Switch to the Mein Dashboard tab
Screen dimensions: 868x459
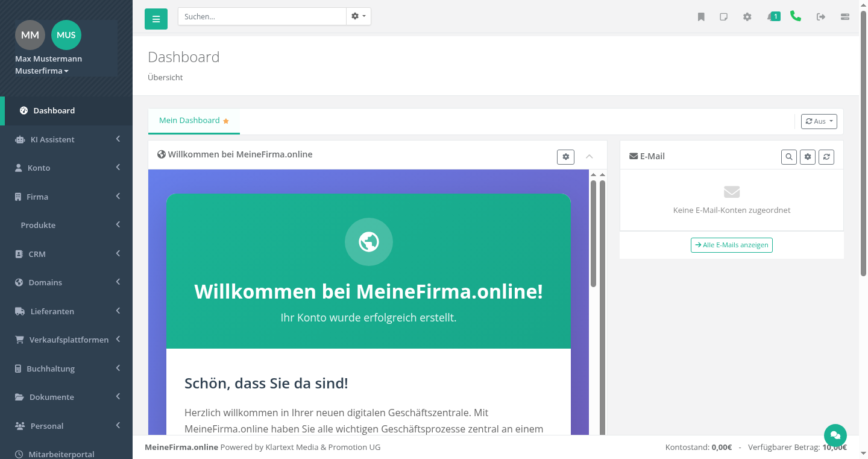[193, 121]
